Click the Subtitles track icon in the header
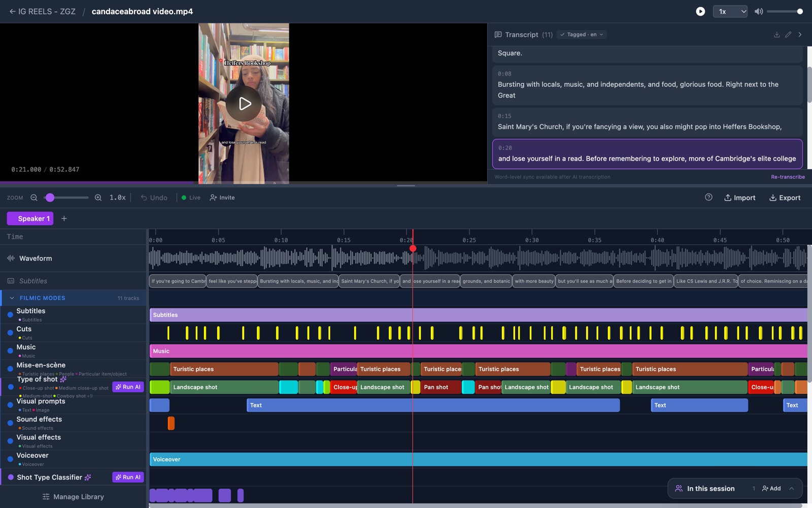 click(x=11, y=281)
